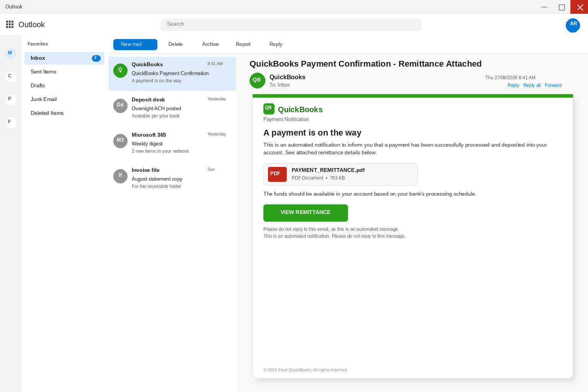
Task: Click the QuickBooks sender name in header
Action: click(x=287, y=77)
